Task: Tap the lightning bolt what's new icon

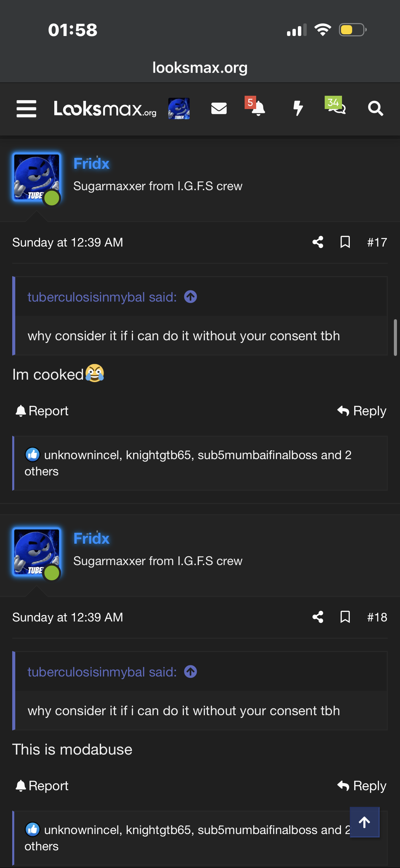Action: click(298, 109)
